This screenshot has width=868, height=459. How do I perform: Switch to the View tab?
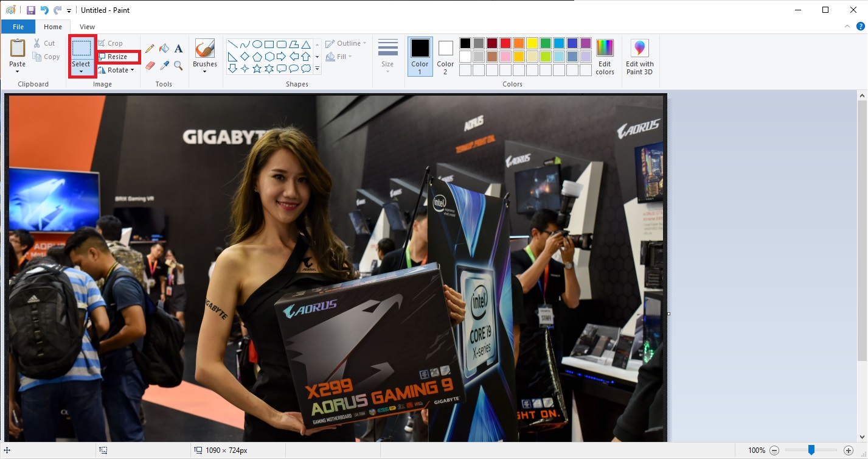coord(87,27)
